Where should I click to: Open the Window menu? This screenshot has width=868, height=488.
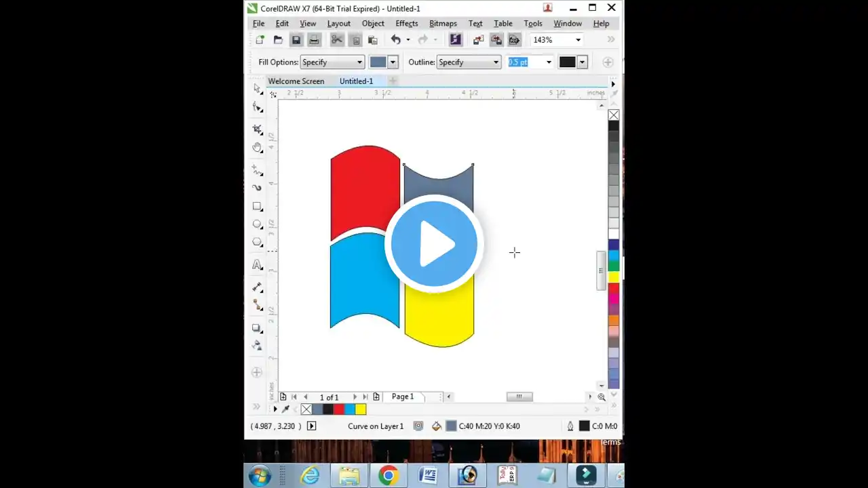(568, 23)
